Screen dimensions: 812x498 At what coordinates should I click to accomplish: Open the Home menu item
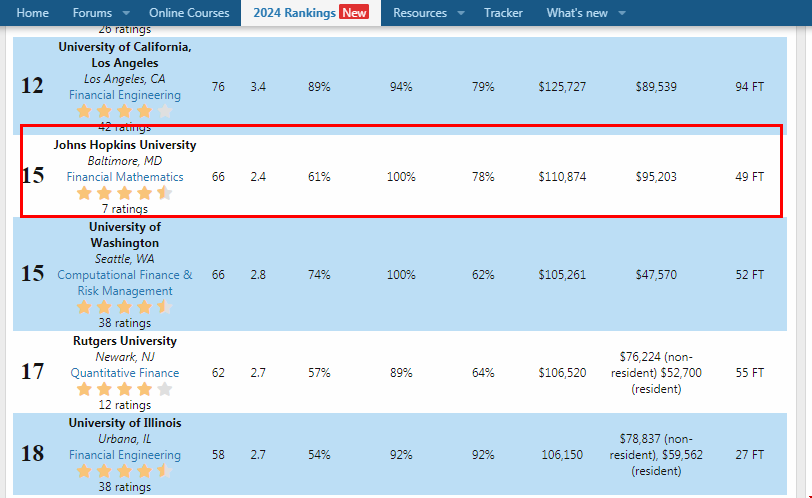(x=32, y=13)
